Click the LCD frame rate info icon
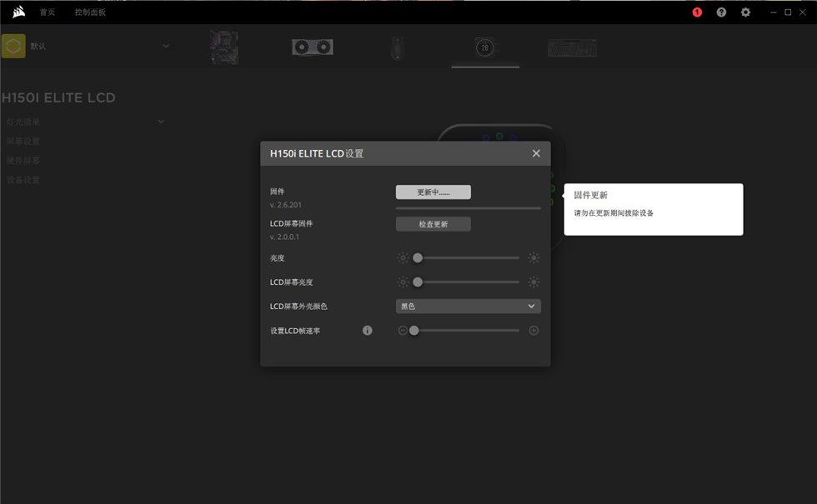This screenshot has height=504, width=817. point(368,330)
